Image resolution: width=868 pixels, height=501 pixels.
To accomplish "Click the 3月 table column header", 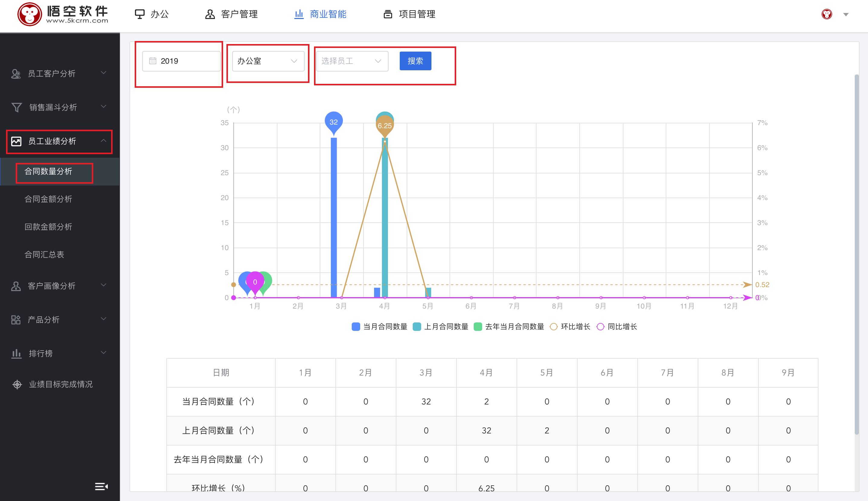I will [x=426, y=373].
